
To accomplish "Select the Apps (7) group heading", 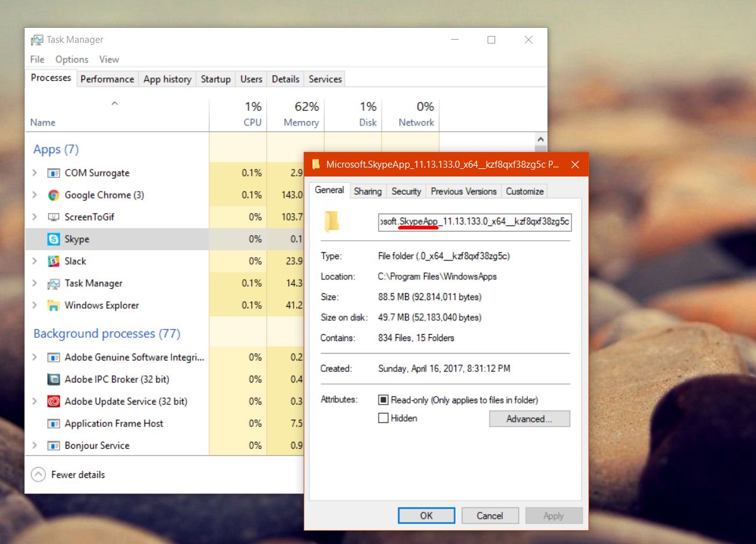I will coord(56,149).
